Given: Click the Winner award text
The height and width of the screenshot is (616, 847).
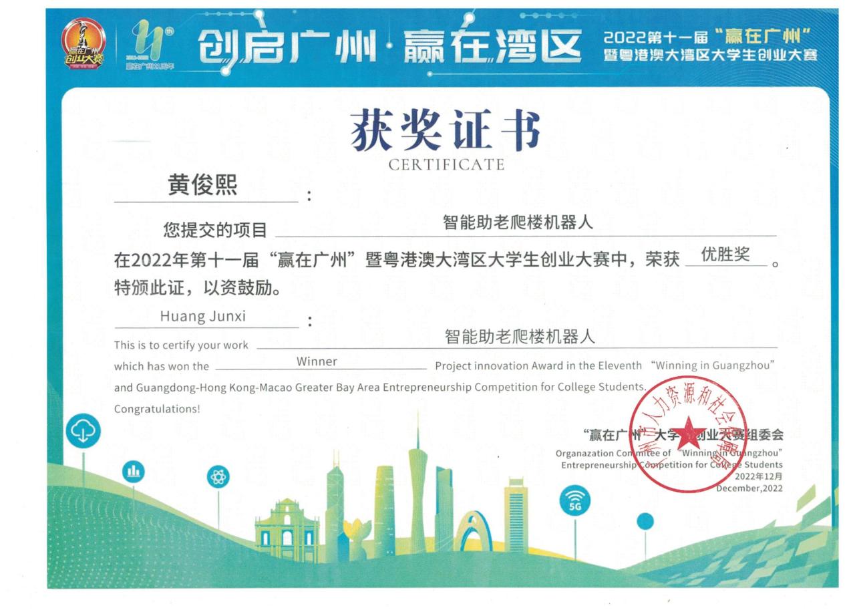Looking at the screenshot, I should pyautogui.click(x=317, y=361).
